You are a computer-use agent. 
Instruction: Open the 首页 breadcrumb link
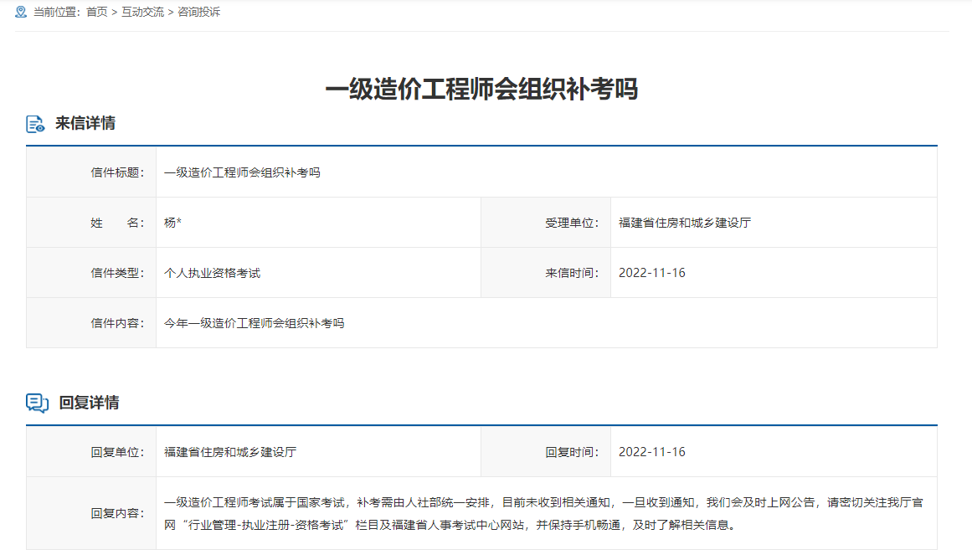[x=97, y=12]
